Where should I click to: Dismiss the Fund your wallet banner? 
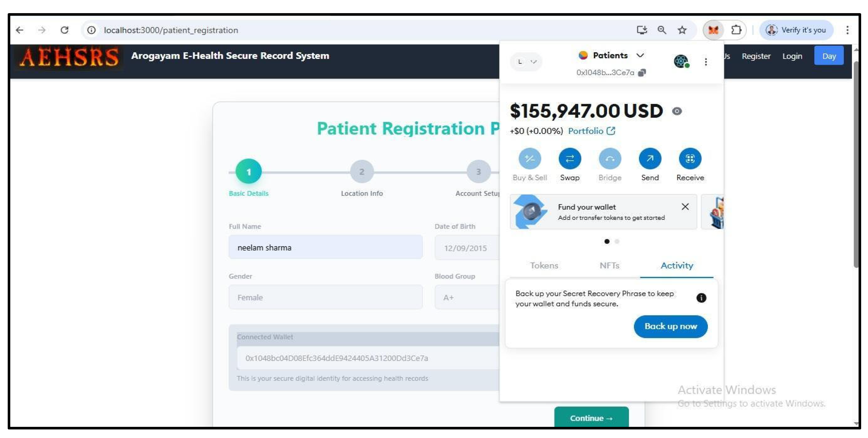coord(685,207)
